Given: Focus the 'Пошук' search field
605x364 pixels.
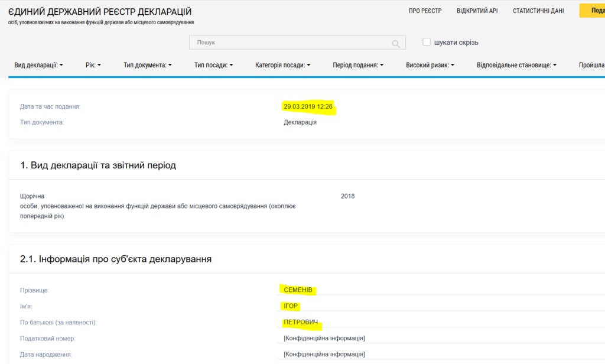Looking at the screenshot, I should (x=297, y=43).
